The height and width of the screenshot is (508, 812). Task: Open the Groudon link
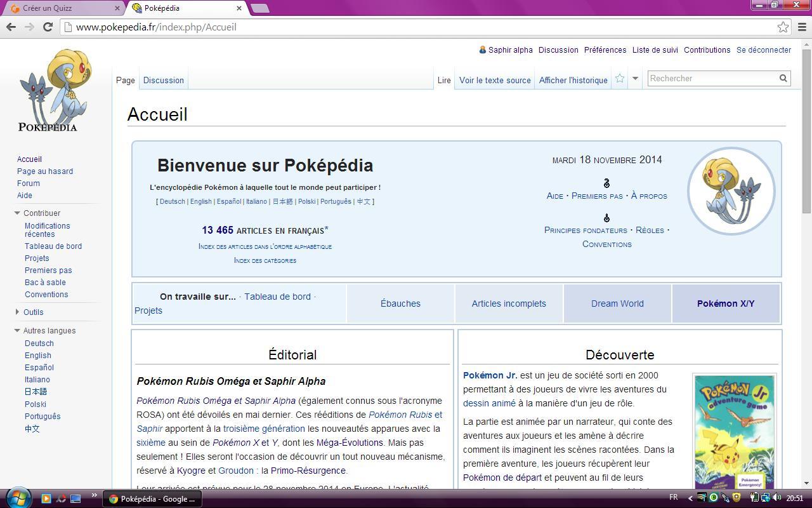236,471
